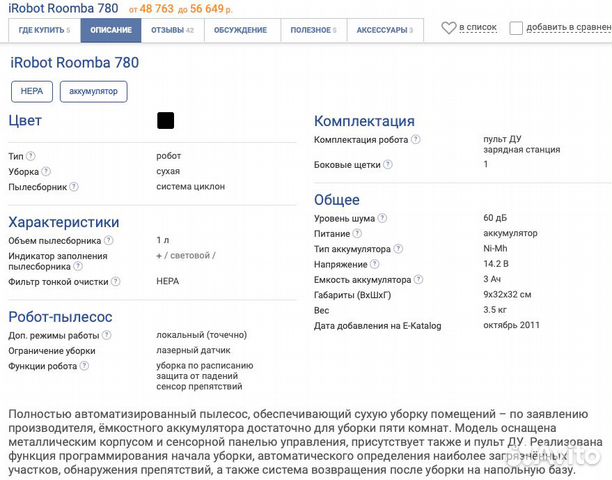Click the добавить в сравнение link text

pos(569,27)
